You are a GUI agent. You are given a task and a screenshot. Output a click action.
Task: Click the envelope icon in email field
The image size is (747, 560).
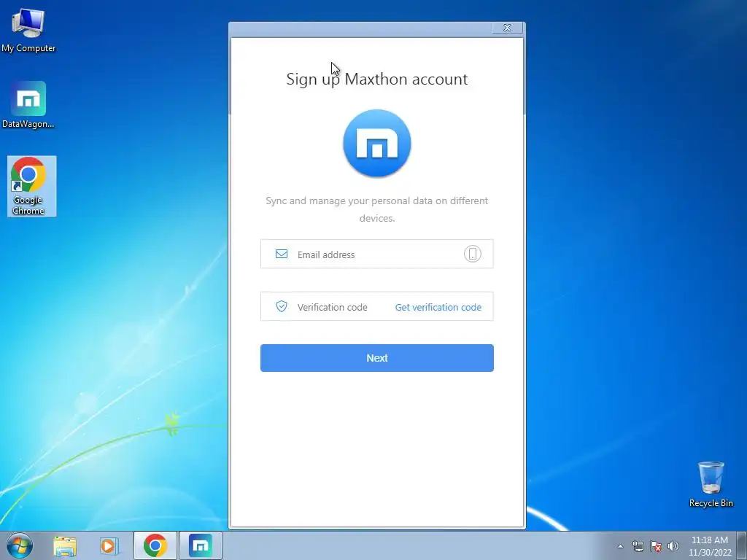tap(282, 254)
